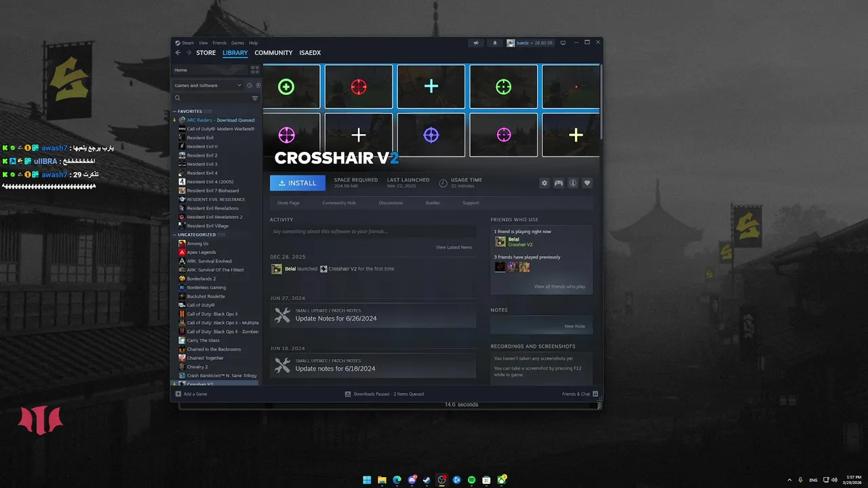This screenshot has width=868, height=488.
Task: Open the Guides tab
Action: [x=433, y=203]
